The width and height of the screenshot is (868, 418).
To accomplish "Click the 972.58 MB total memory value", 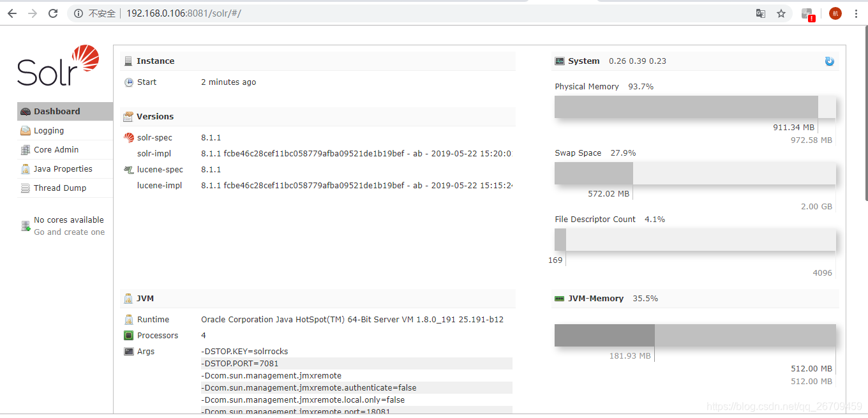I will pyautogui.click(x=811, y=140).
